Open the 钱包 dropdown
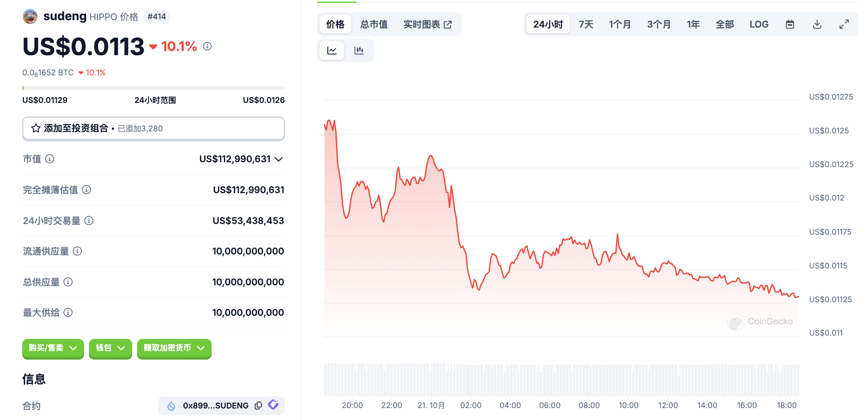 (110, 348)
